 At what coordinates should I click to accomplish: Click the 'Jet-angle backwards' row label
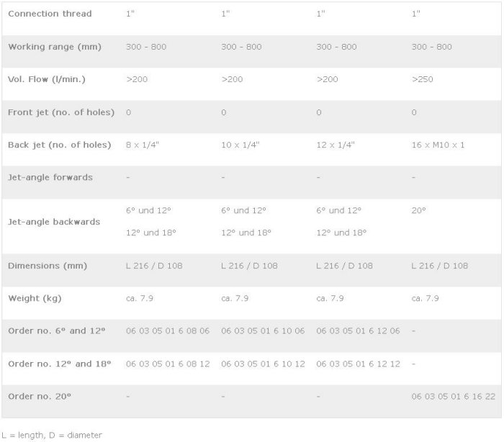(x=54, y=222)
